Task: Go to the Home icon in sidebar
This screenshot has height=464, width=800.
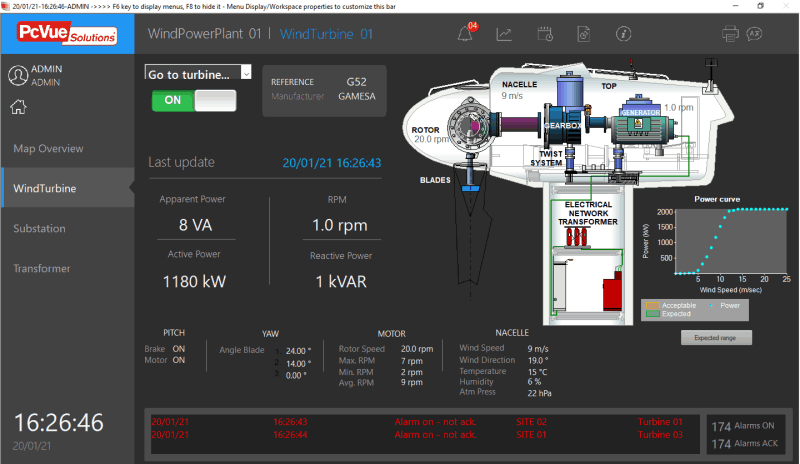Action: coord(17,108)
